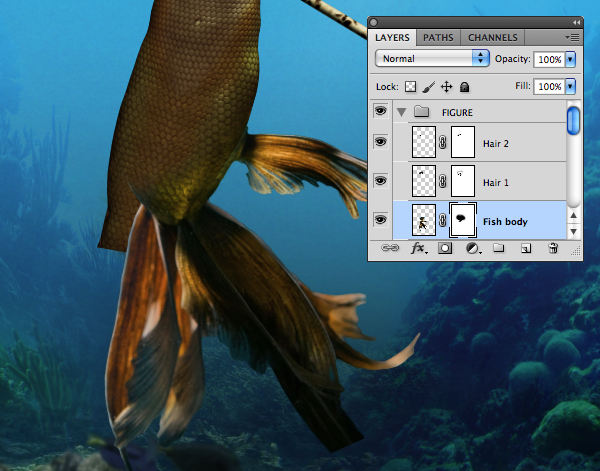Switch to the CHANNELS tab

point(492,37)
